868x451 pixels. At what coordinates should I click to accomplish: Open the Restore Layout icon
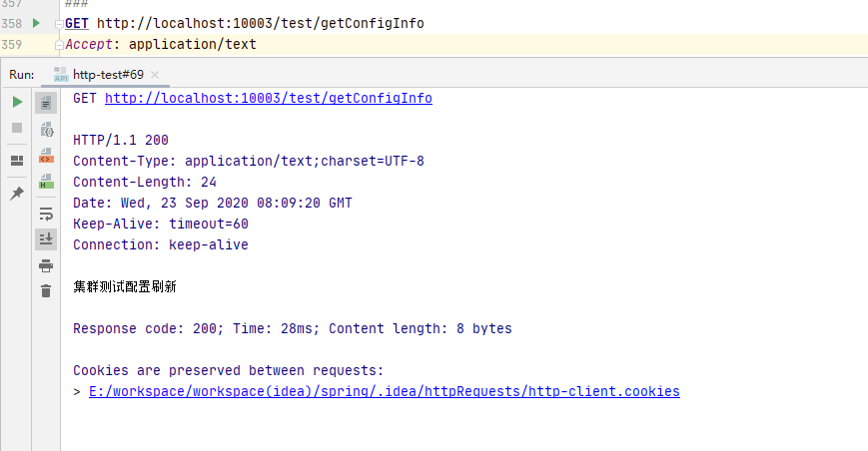17,160
